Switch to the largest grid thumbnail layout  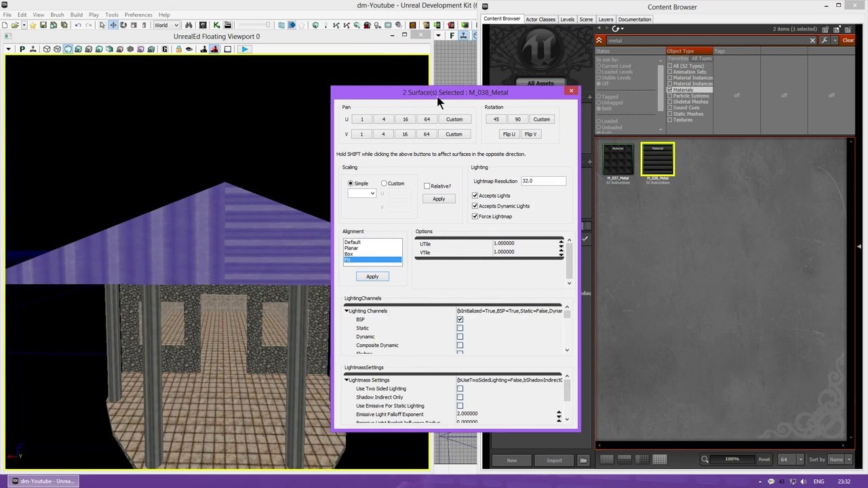tap(659, 460)
